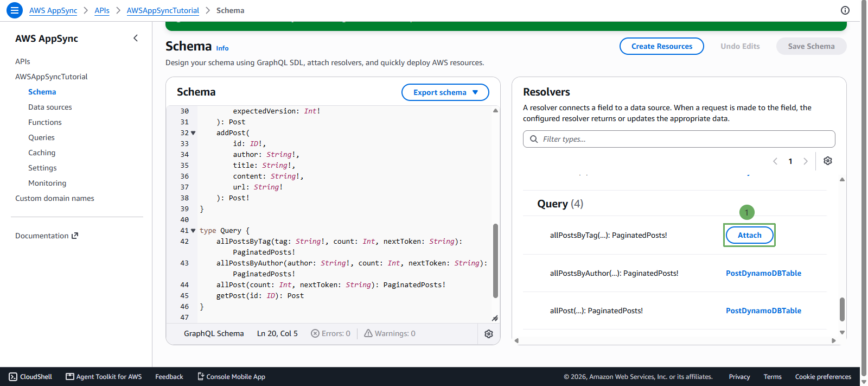Open schema editor settings gear
Viewport: 868px width, 386px height.
[489, 334]
